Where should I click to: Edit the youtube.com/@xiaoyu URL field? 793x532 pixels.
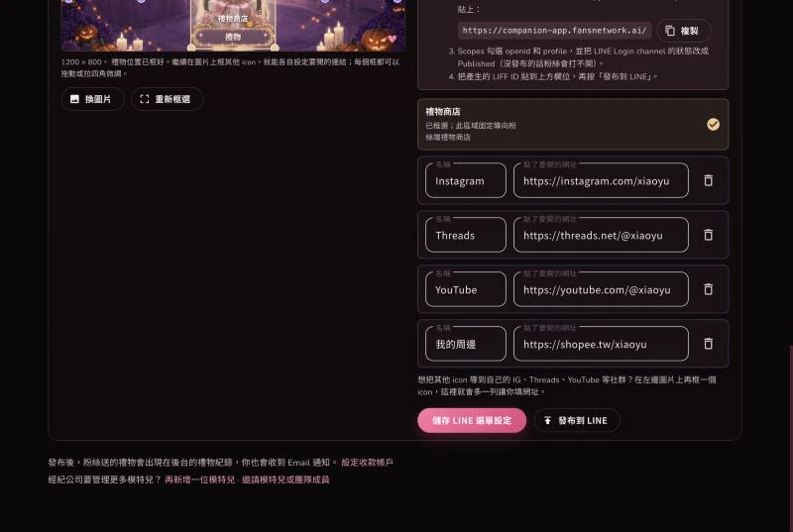tap(601, 289)
